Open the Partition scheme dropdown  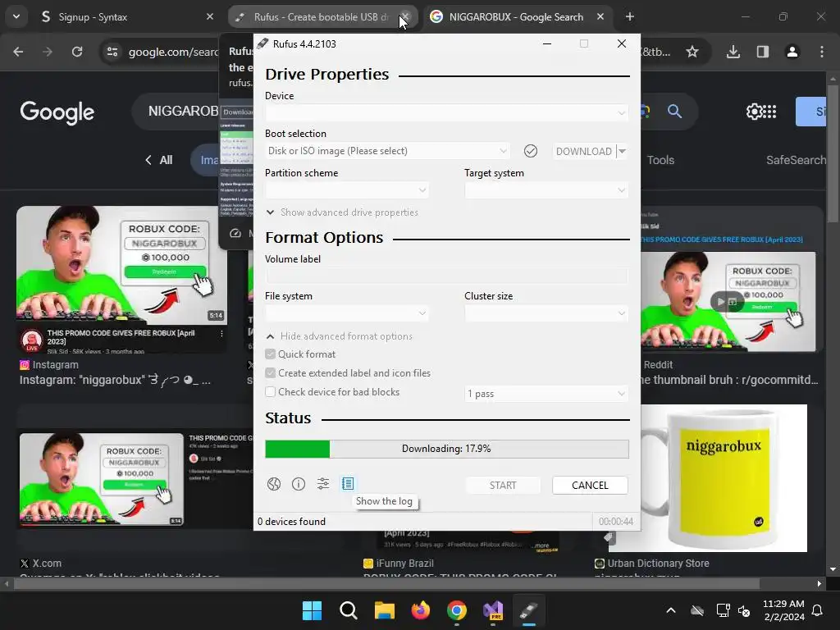click(x=347, y=190)
